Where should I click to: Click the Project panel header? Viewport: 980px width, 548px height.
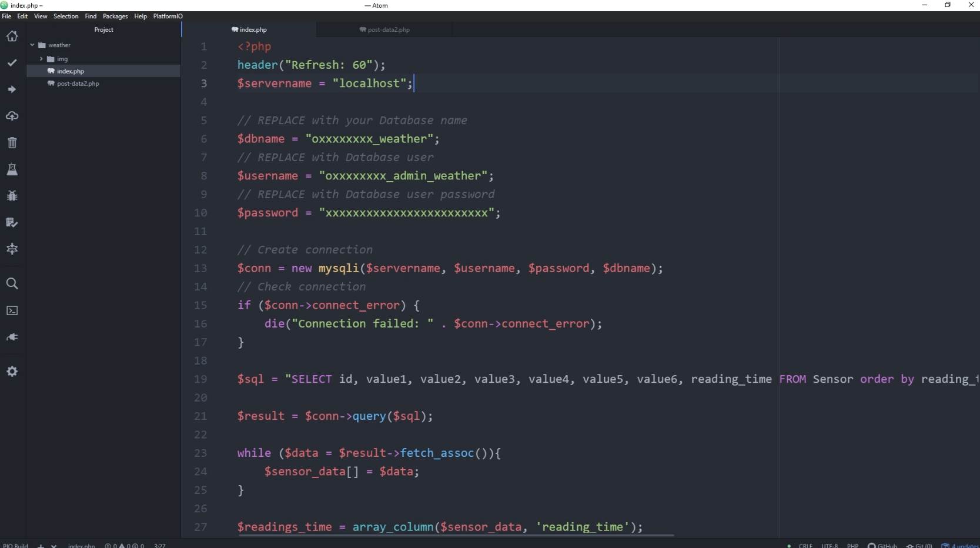103,29
